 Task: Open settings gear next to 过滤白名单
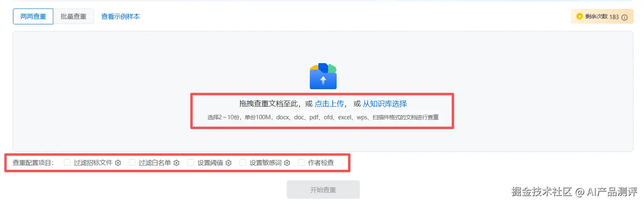(x=176, y=163)
